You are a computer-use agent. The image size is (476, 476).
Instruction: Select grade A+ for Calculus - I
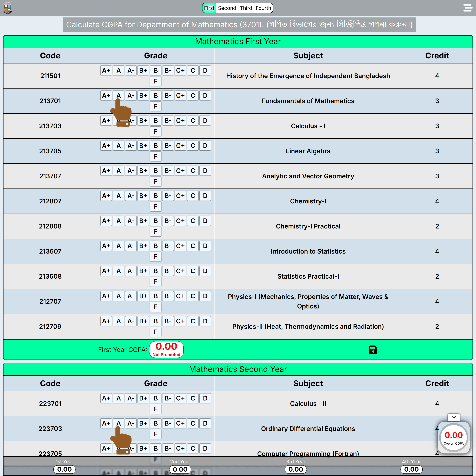[x=106, y=121]
